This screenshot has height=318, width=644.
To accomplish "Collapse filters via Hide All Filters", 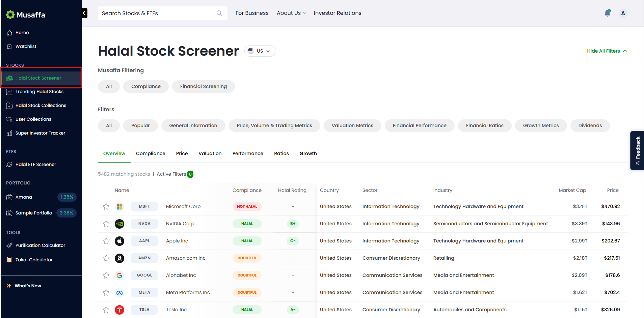I will [607, 51].
